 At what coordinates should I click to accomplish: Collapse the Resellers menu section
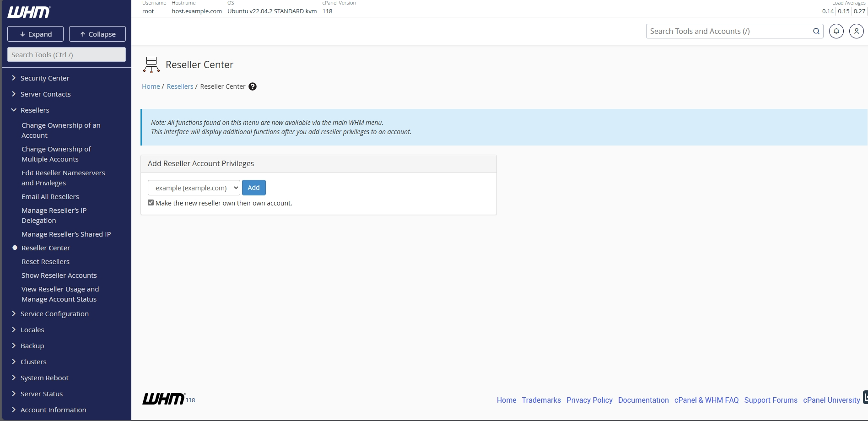click(35, 110)
